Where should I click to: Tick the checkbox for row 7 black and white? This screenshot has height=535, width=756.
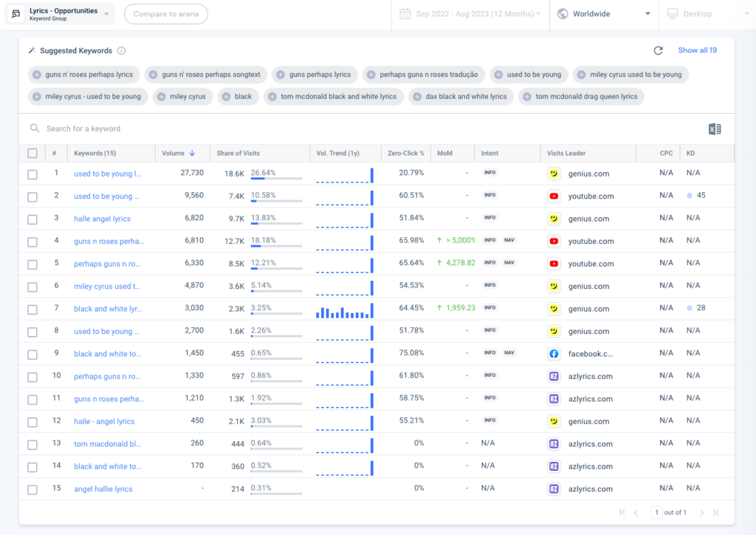pos(32,310)
